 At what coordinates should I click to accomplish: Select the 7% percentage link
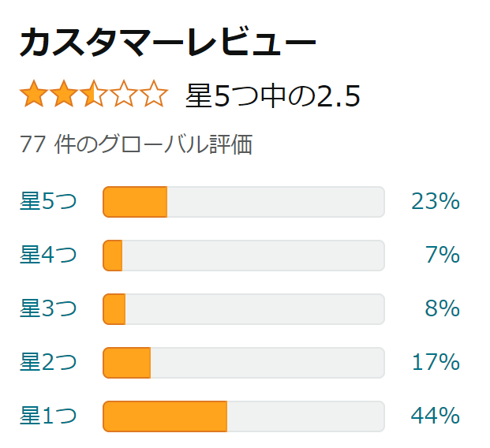pyautogui.click(x=442, y=255)
